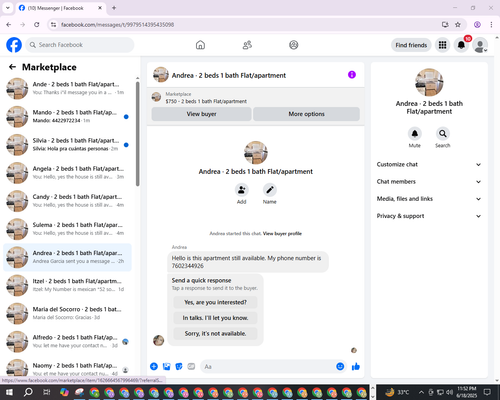Open the Mando conversation
500x400 pixels.
[68, 116]
